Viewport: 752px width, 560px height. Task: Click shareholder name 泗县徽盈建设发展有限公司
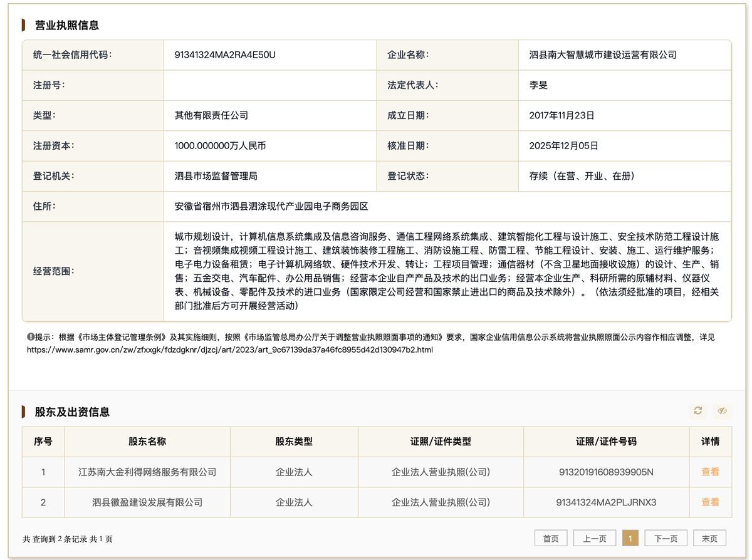(x=147, y=502)
